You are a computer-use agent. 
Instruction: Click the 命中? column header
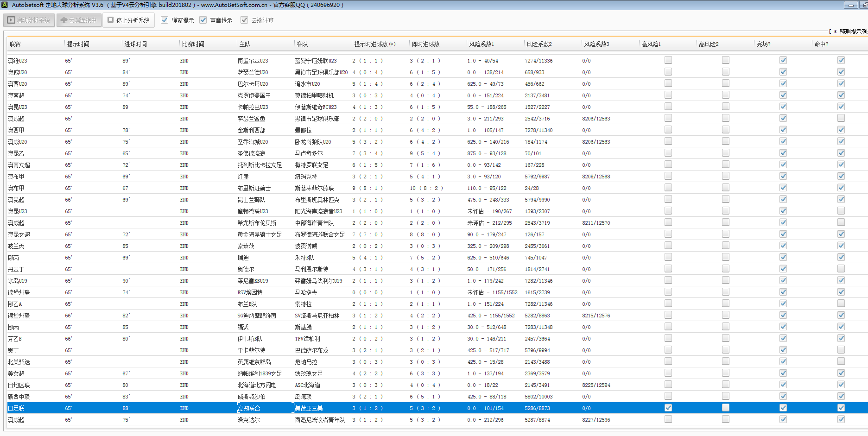tap(821, 44)
